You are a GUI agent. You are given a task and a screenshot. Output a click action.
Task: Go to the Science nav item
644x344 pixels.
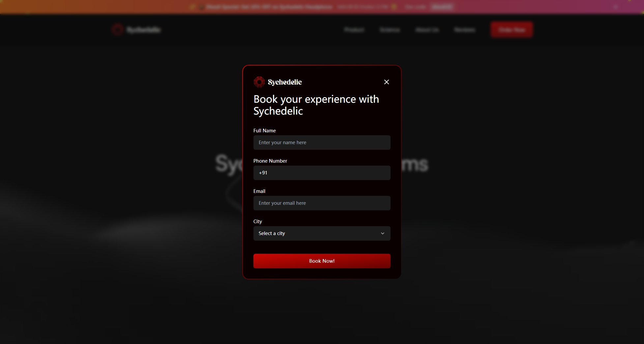(390, 30)
